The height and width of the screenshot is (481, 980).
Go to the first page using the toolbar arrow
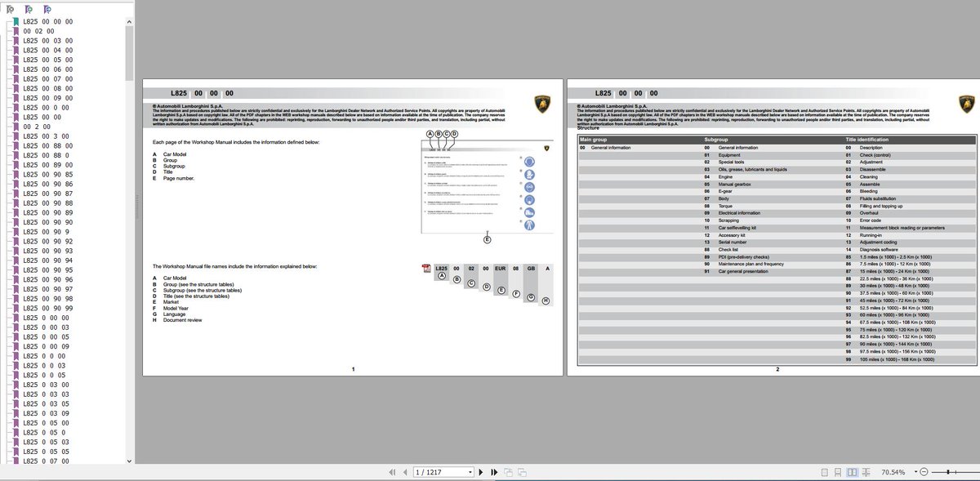point(393,472)
